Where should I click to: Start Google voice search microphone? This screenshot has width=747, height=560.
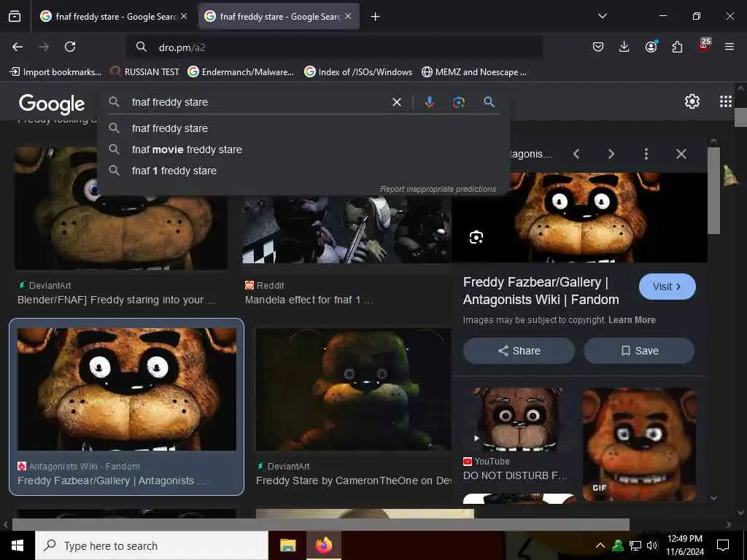point(429,102)
